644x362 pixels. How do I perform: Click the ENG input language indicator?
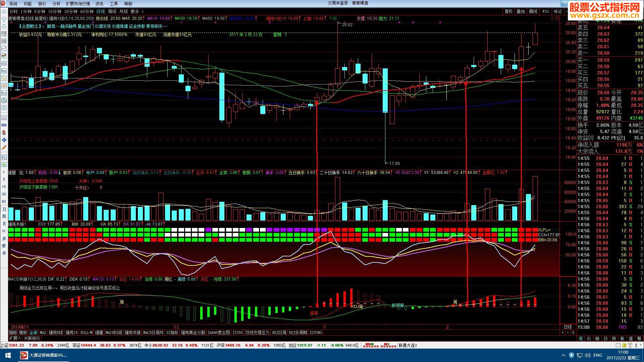point(598,355)
